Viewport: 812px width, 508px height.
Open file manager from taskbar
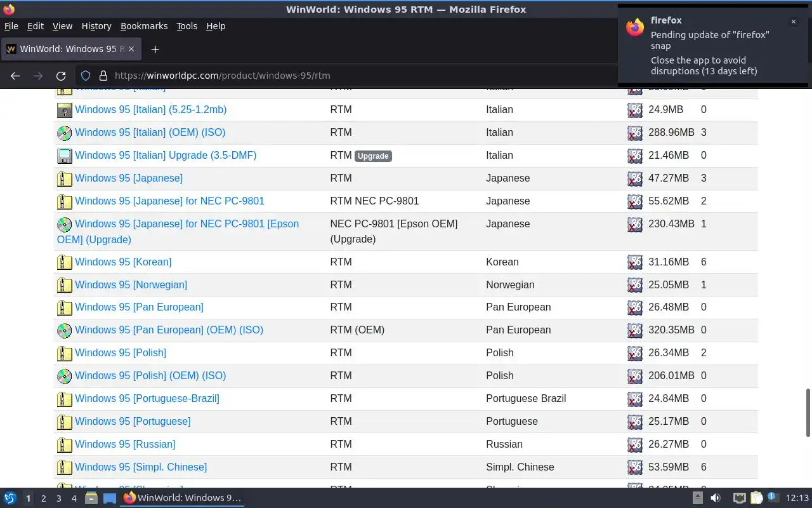pos(91,498)
